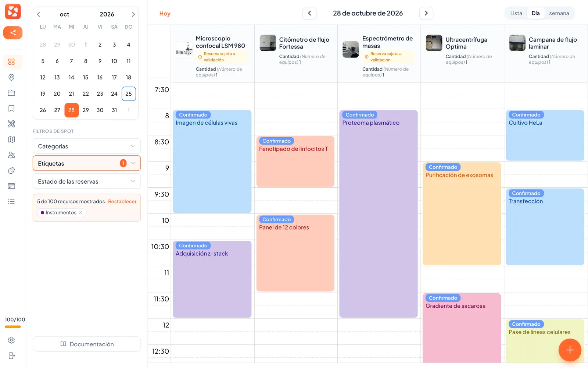Open the settings gear icon

click(11, 340)
